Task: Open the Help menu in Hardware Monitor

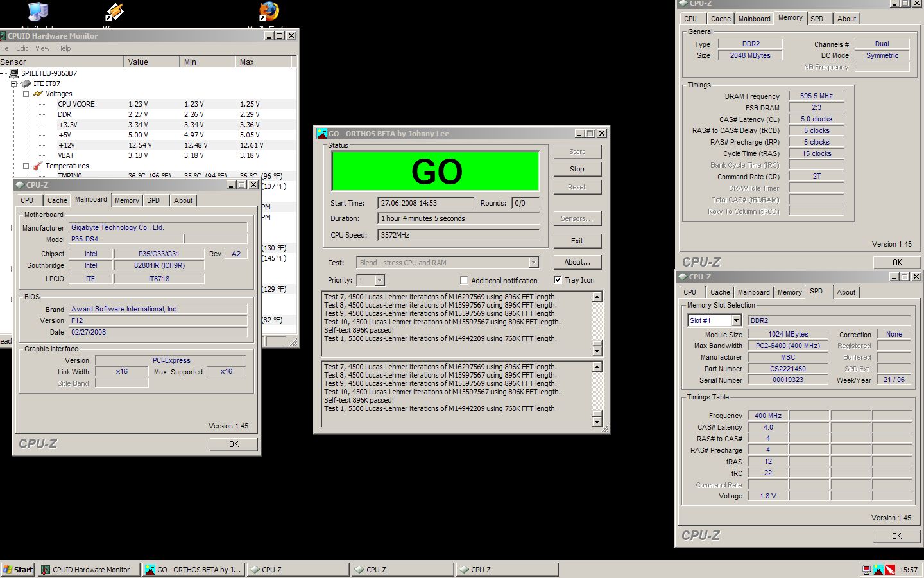Action: click(x=64, y=48)
